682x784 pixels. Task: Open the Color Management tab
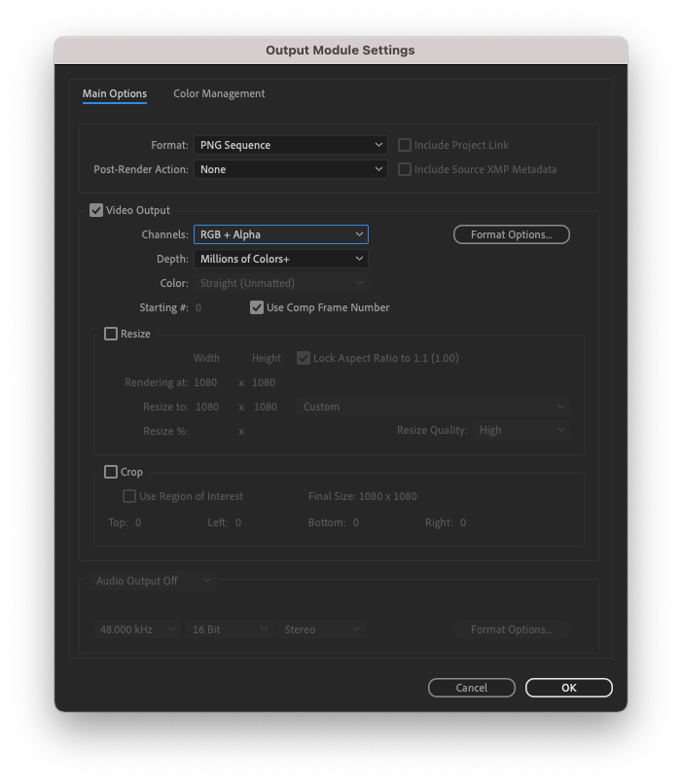[x=219, y=93]
